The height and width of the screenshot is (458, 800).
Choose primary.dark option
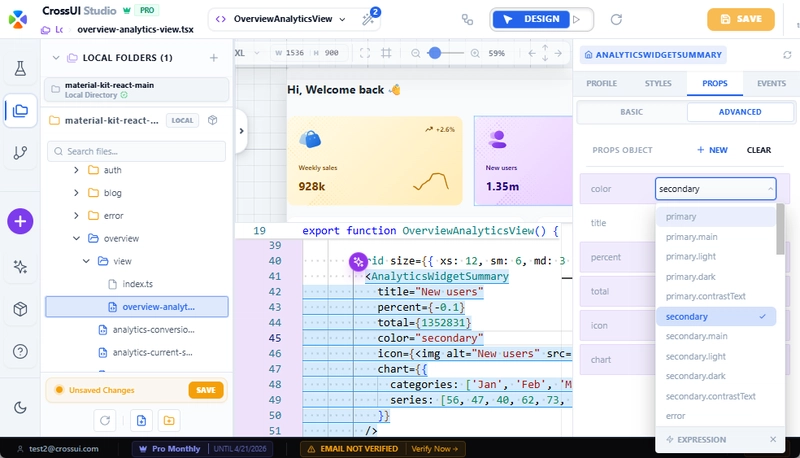click(715, 276)
